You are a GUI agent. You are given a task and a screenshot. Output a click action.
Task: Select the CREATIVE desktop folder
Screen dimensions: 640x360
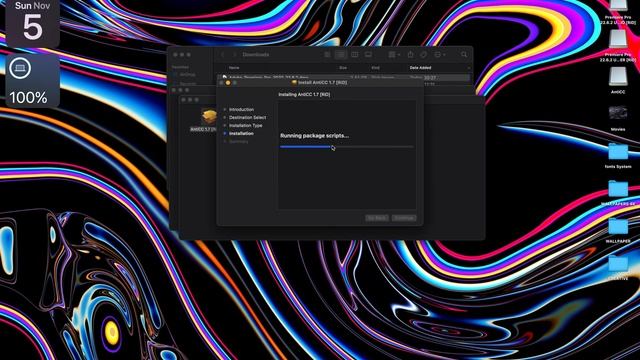tap(618, 264)
